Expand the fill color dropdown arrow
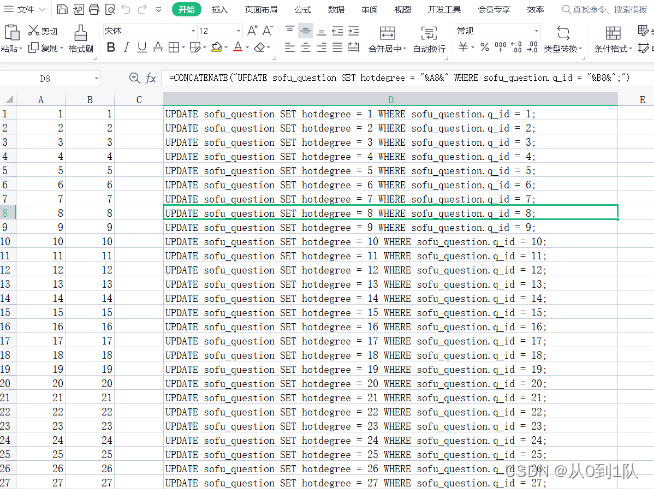The height and width of the screenshot is (489, 654). click(226, 48)
